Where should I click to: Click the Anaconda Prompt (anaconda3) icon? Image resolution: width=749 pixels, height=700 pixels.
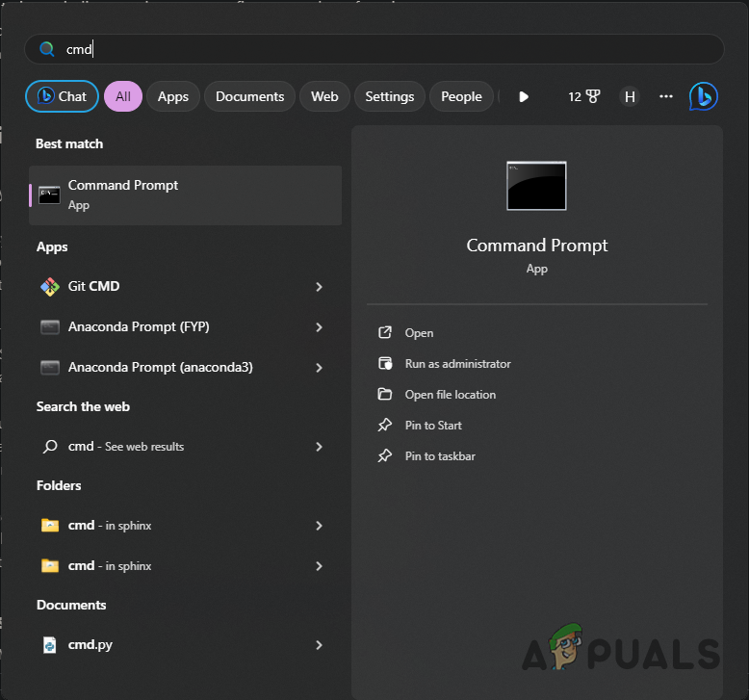click(x=50, y=368)
